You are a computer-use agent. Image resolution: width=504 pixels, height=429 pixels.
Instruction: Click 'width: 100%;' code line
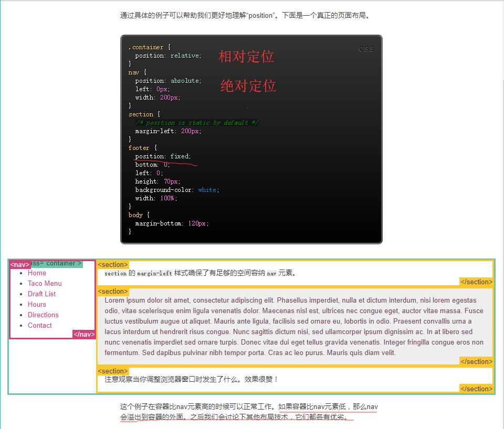(156, 198)
